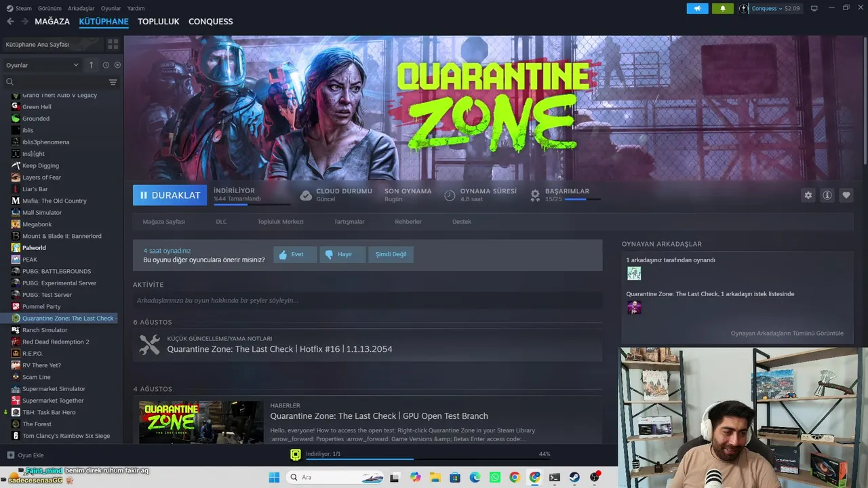The width and height of the screenshot is (868, 488).
Task: Open the DLC page link
Action: [x=221, y=222]
